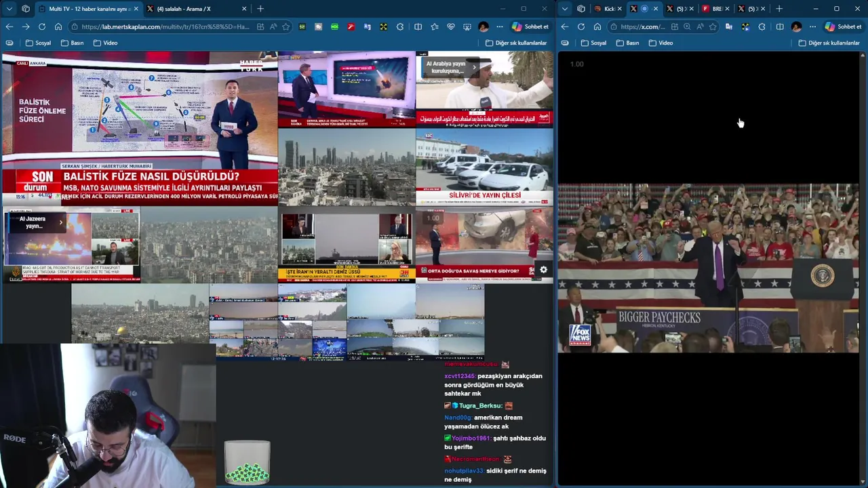This screenshot has width=868, height=488.
Task: Expand the tab actions chevron in the left browser
Action: [x=9, y=9]
